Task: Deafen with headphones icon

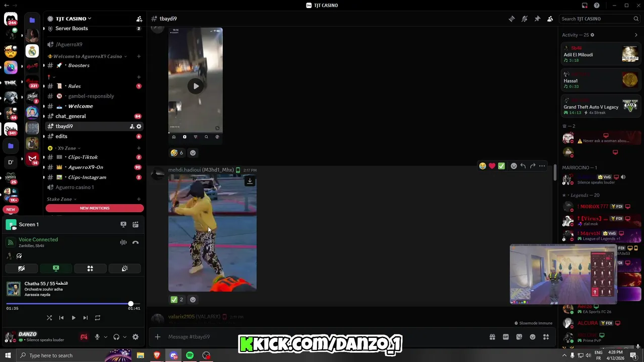Action: 116,337
